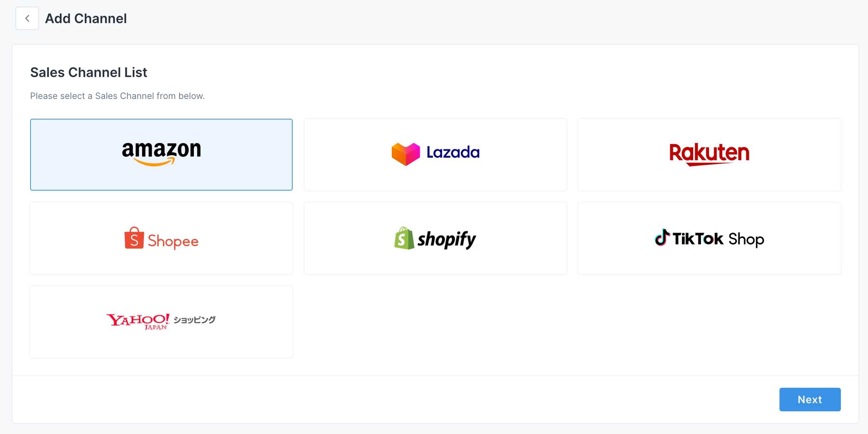Viewport: 868px width, 434px height.
Task: Click the Shopee shopping bag icon
Action: (x=134, y=238)
